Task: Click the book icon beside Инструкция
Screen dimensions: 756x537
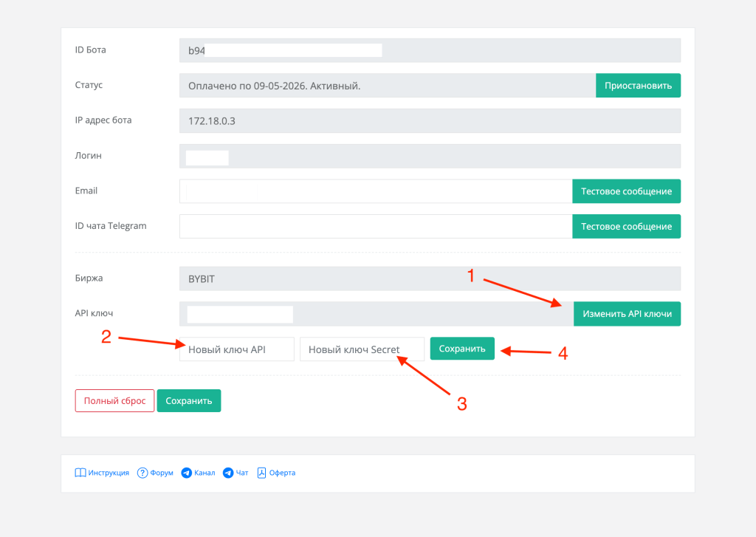Action: [x=80, y=473]
